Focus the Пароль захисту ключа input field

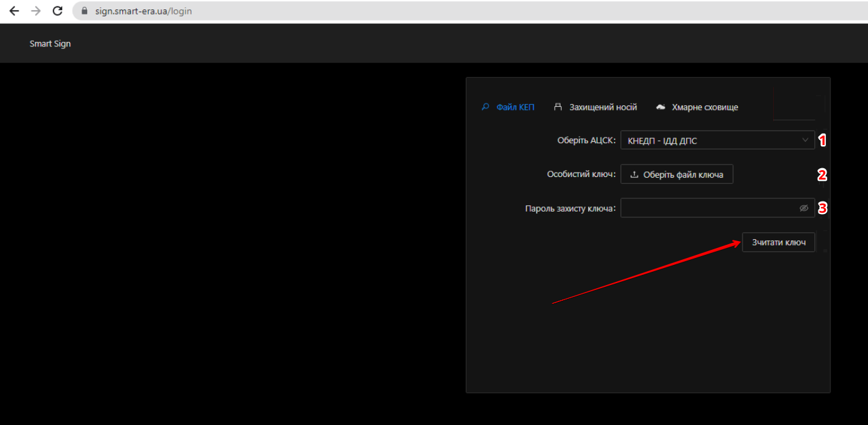[x=708, y=208]
